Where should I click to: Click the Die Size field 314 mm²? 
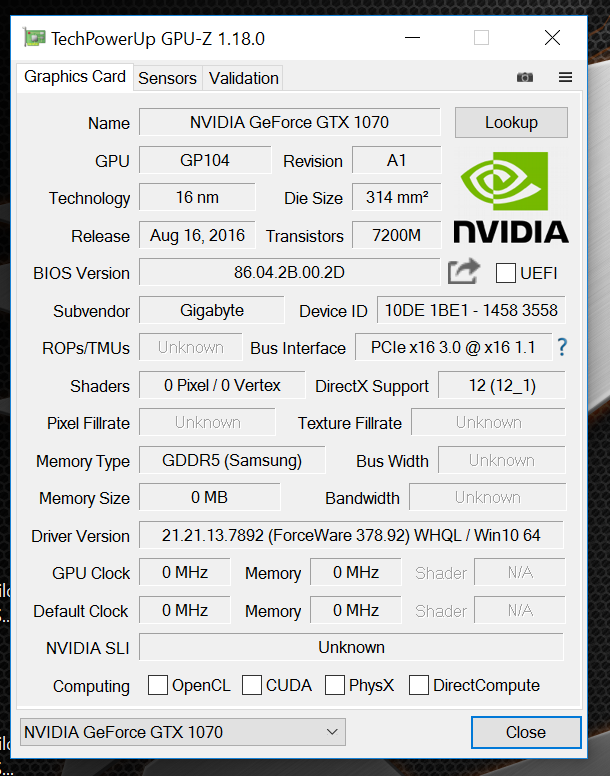[x=396, y=197]
